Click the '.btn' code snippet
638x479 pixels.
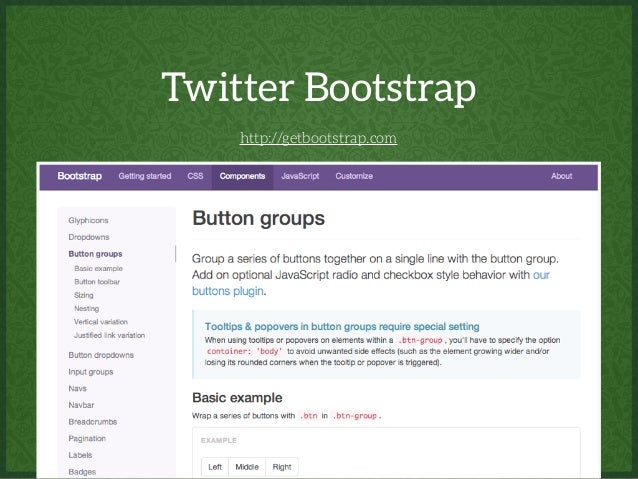(308, 416)
